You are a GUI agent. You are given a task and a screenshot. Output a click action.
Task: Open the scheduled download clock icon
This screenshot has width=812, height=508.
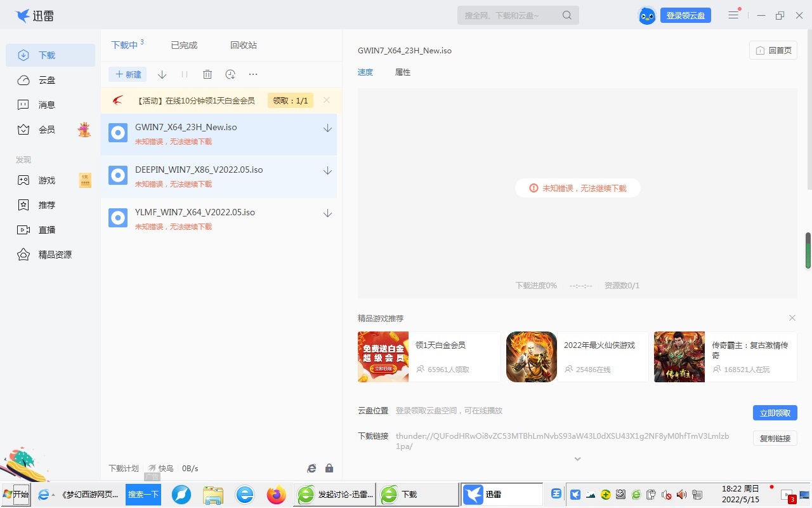point(230,74)
